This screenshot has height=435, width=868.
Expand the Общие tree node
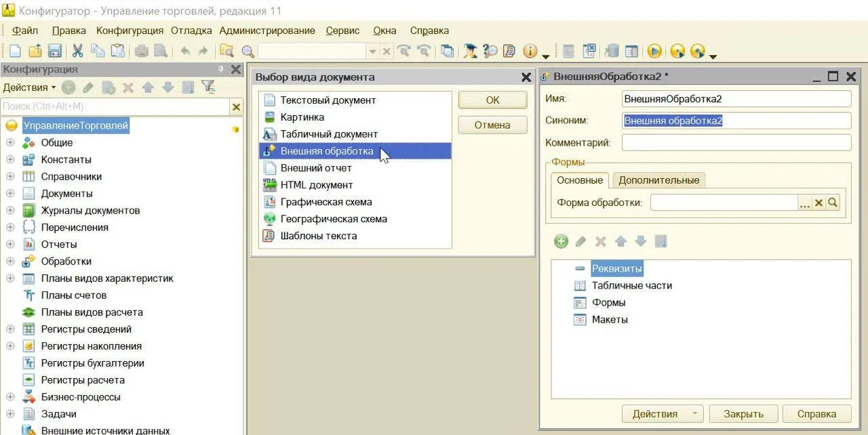10,142
